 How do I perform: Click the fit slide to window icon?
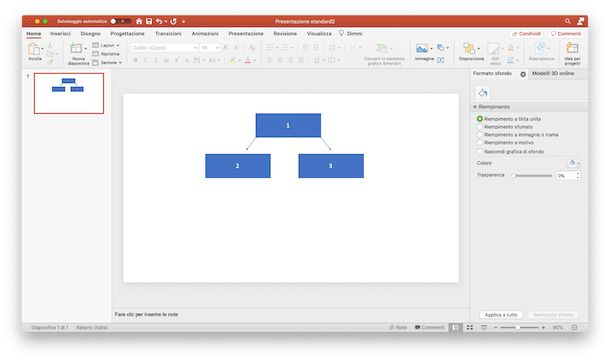pos(574,328)
